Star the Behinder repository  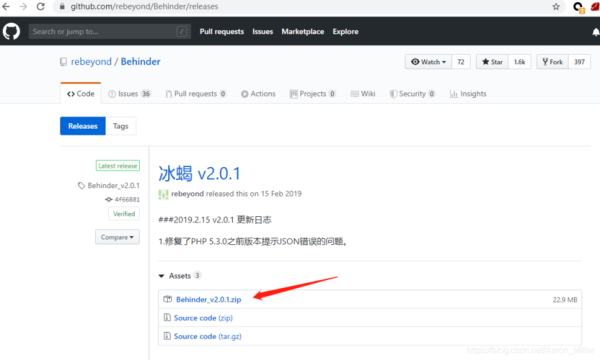click(x=492, y=62)
